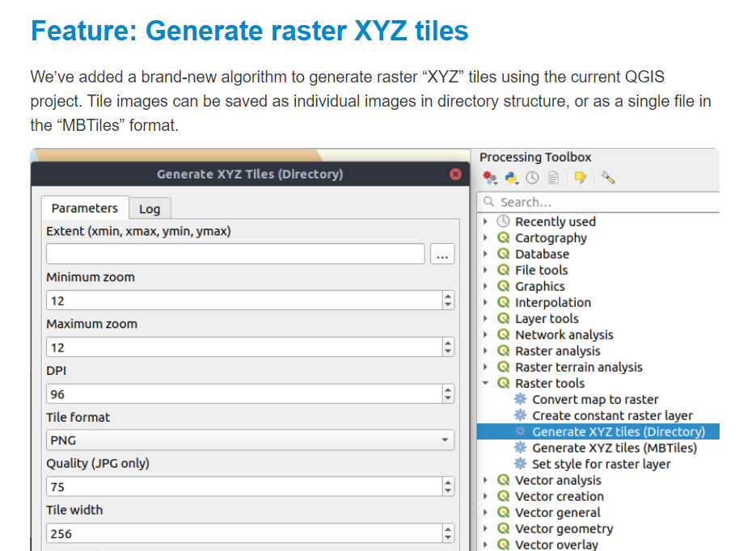This screenshot has height=551, width=756.
Task: Select Convert map to raster algorithm
Action: point(595,400)
